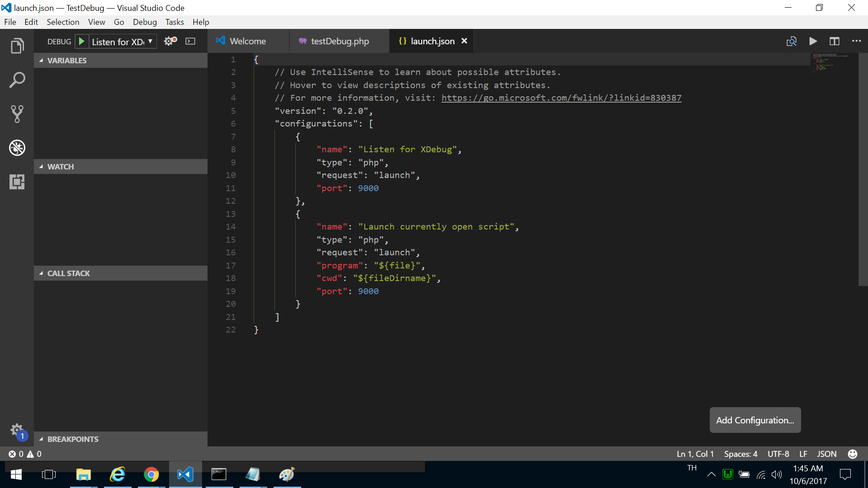The width and height of the screenshot is (868, 488).
Task: Open the clock and date in taskbar
Action: 808,474
